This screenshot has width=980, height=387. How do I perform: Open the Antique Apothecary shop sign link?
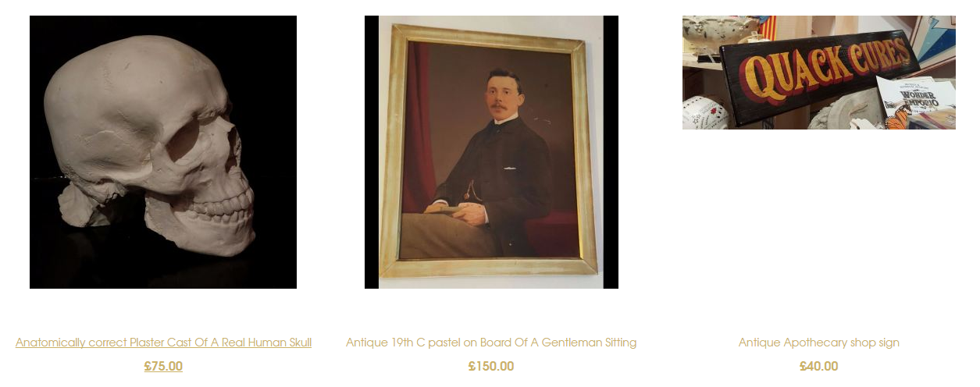819,343
